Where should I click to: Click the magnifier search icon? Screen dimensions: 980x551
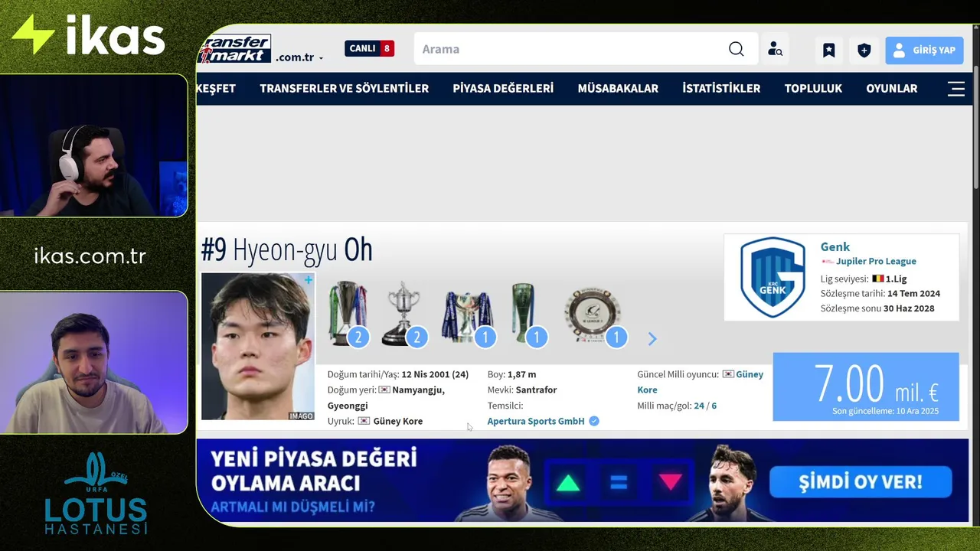(737, 49)
